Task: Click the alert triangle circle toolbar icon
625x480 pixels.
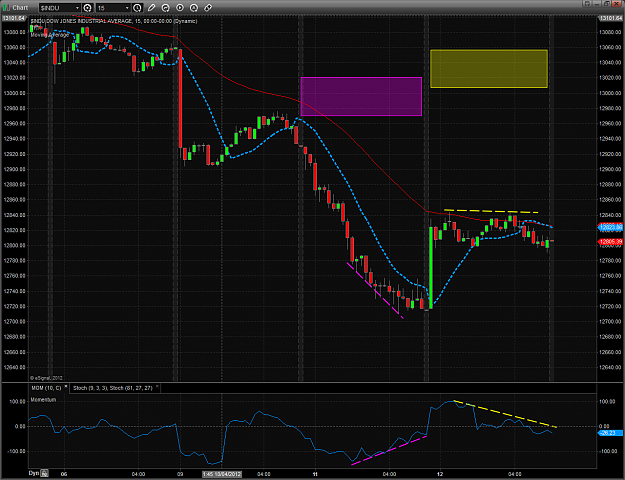Action: click(x=194, y=8)
